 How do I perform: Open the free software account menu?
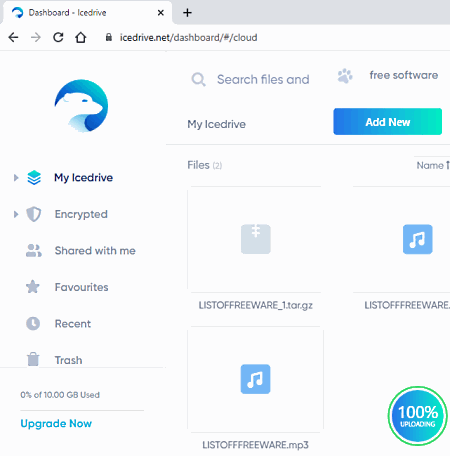pyautogui.click(x=404, y=75)
